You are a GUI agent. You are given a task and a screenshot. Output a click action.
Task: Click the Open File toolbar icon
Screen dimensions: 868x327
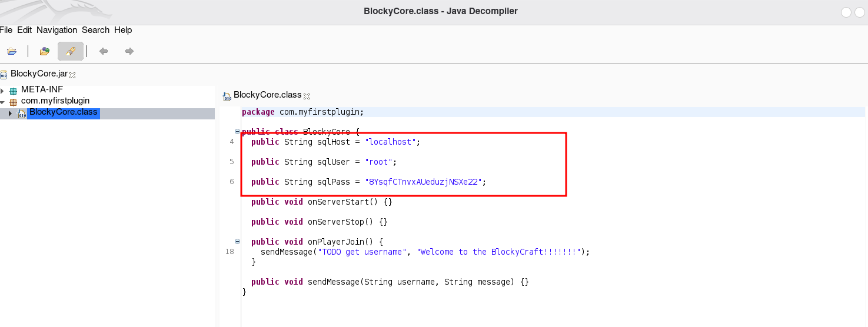click(12, 51)
